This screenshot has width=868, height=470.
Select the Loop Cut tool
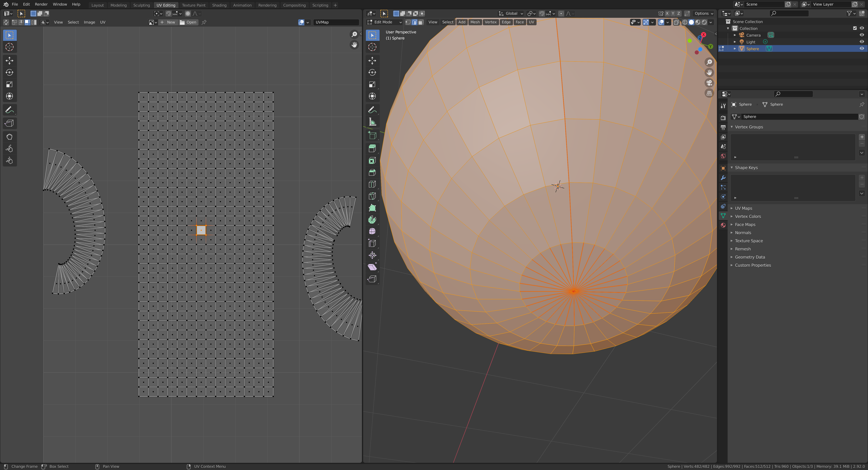pos(372,184)
